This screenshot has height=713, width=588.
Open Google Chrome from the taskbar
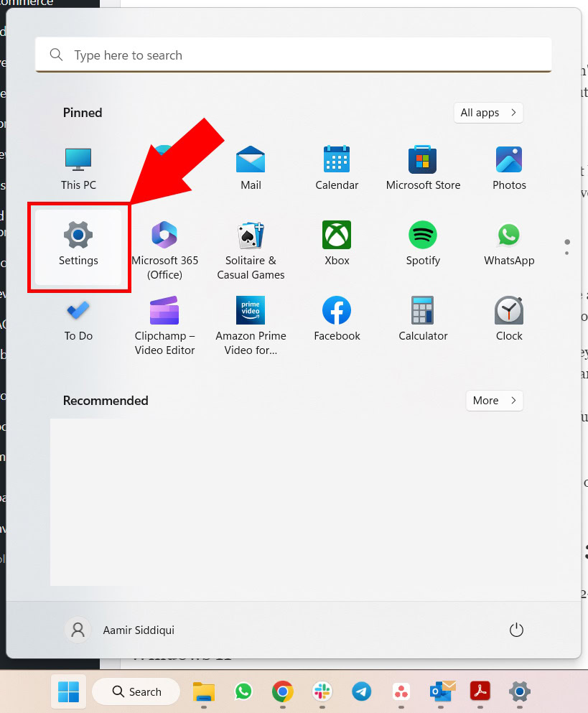pyautogui.click(x=282, y=691)
